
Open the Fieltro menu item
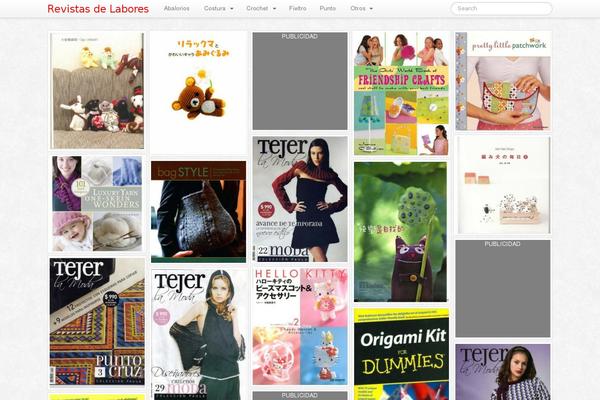point(298,8)
